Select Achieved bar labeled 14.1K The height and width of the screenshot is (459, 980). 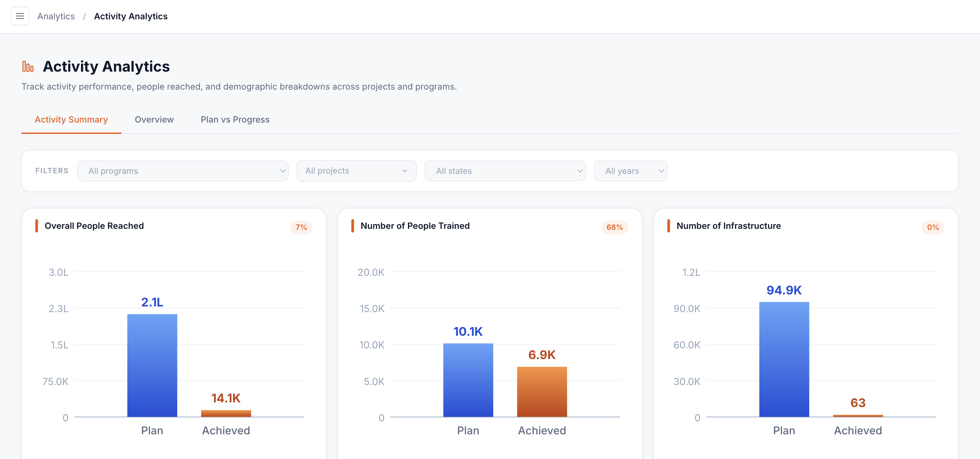coord(226,413)
